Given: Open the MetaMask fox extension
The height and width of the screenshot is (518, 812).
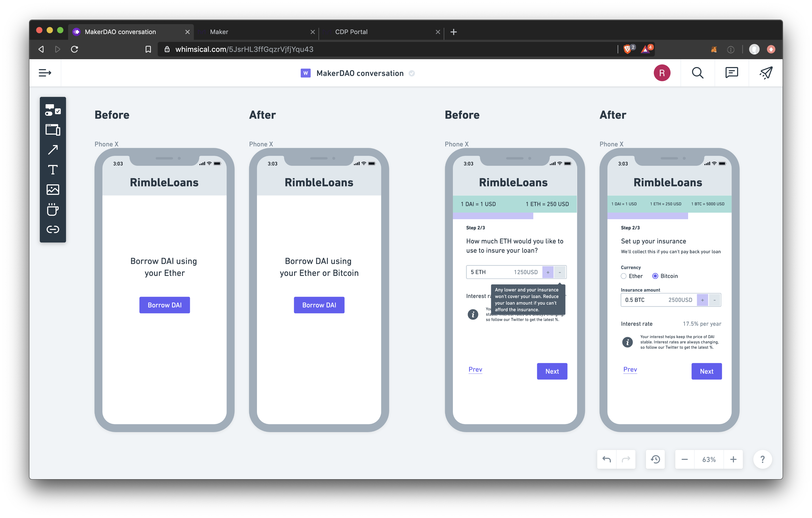Looking at the screenshot, I should pyautogui.click(x=714, y=49).
